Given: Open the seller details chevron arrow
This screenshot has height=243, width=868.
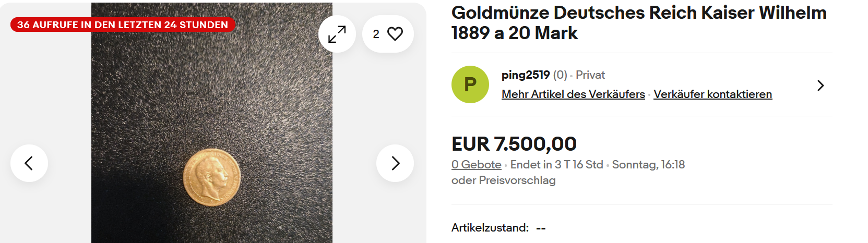Looking at the screenshot, I should (821, 86).
